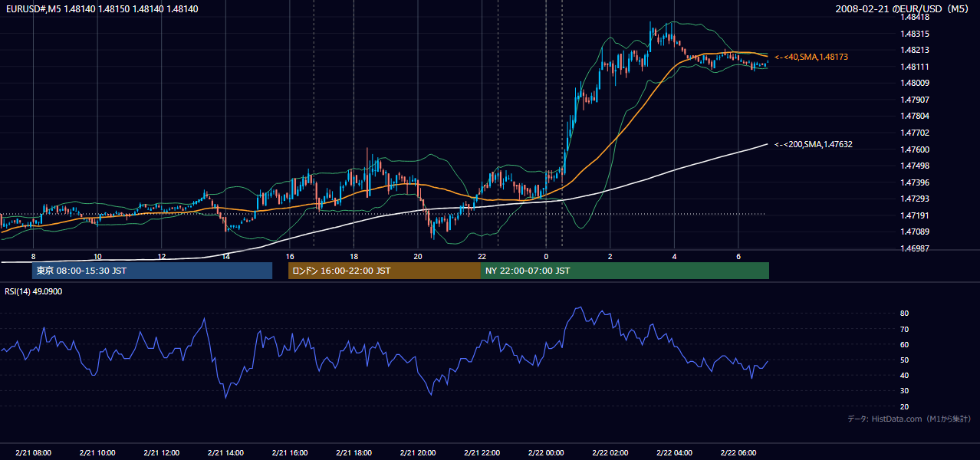Click hour tick 2 under price chart
The height and width of the screenshot is (460, 980).
610,256
